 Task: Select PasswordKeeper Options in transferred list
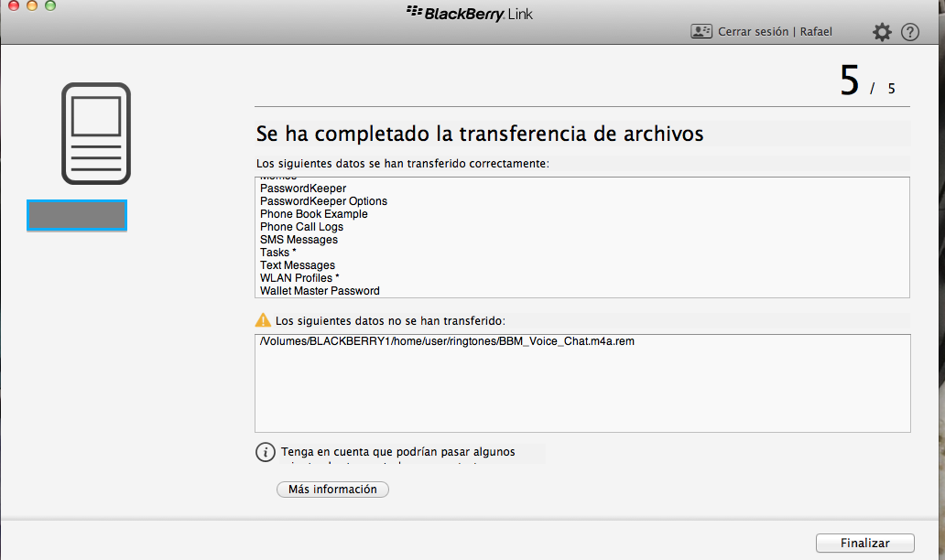tap(323, 201)
